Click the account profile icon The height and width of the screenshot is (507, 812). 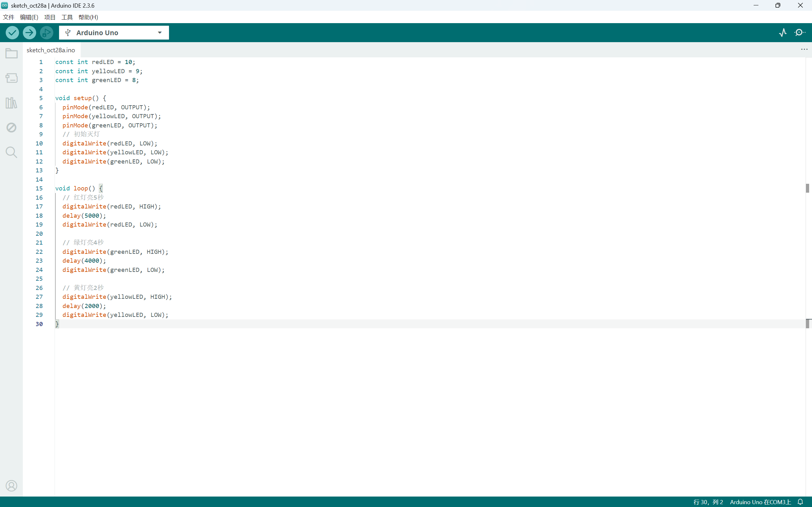point(11,485)
